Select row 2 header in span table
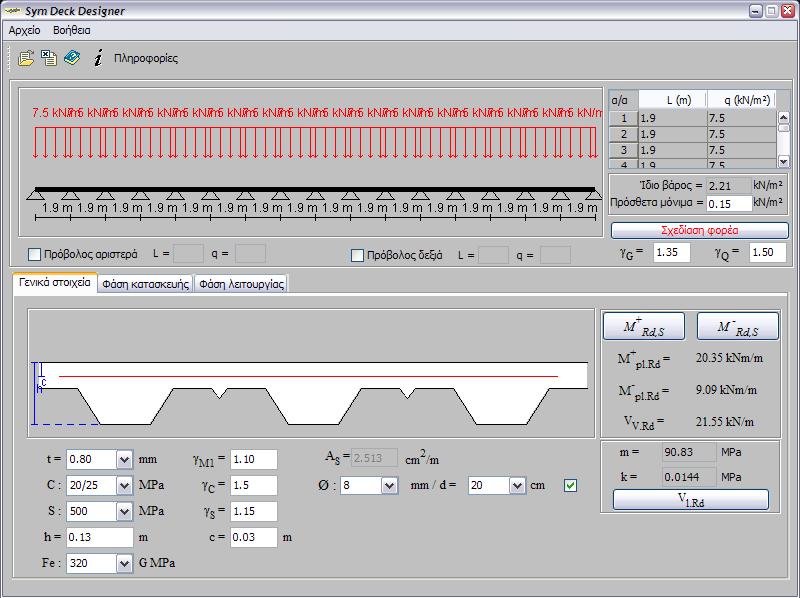This screenshot has width=800, height=598. coord(623,134)
